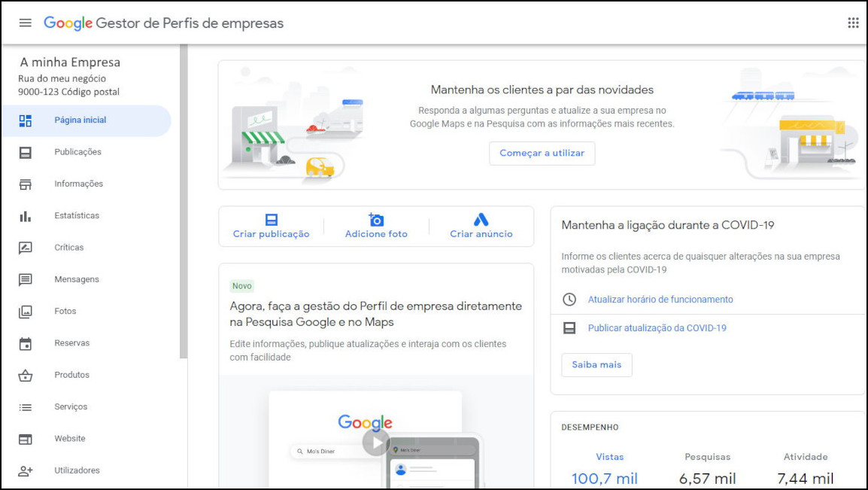Click the Criar publicação post icon
Screen dimensions: 868x490
[x=272, y=219]
